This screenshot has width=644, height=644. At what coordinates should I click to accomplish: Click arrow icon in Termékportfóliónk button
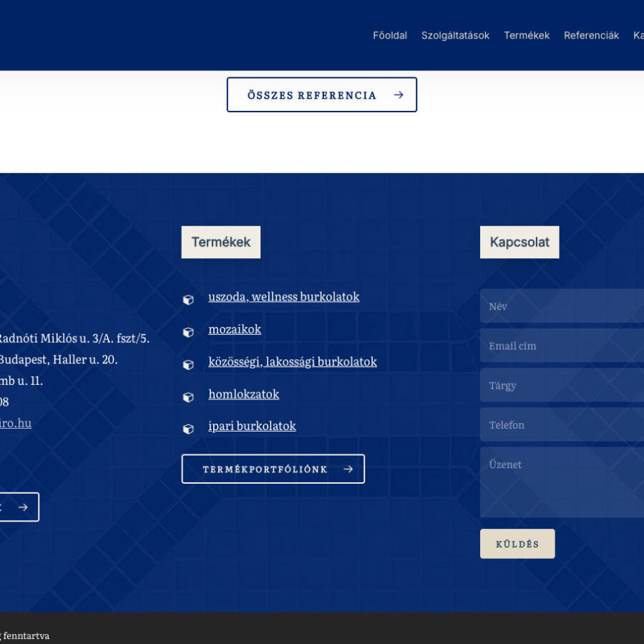point(348,469)
